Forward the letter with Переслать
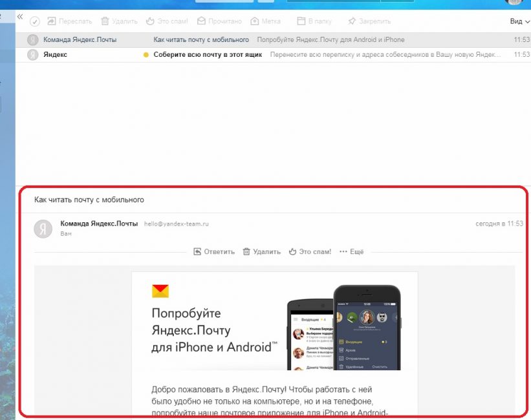Screen dimensions: 531x420 [x=70, y=21]
